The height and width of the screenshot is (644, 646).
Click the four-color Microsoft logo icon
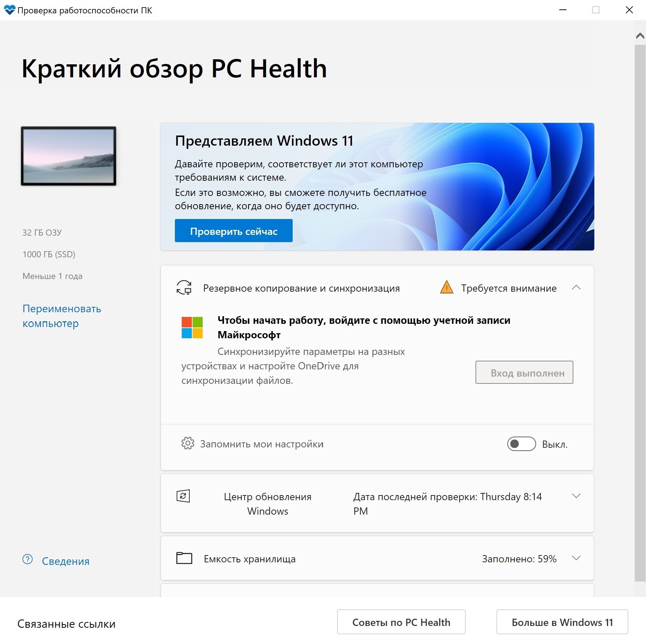click(192, 327)
